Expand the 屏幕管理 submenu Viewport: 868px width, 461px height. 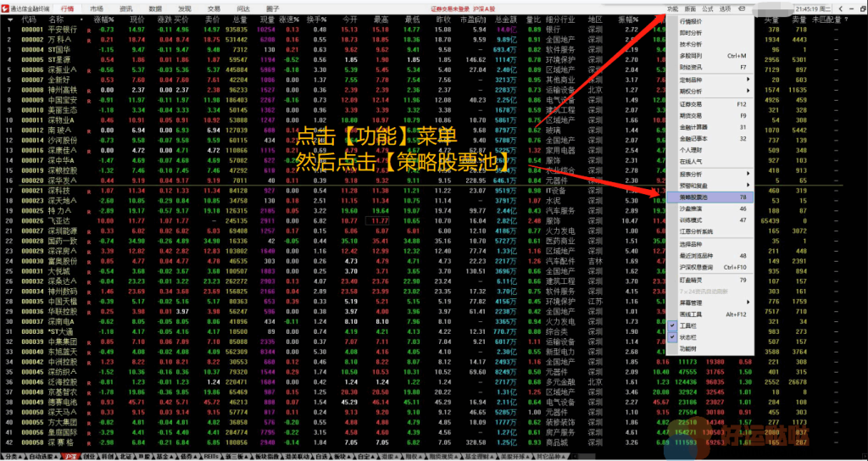(711, 303)
